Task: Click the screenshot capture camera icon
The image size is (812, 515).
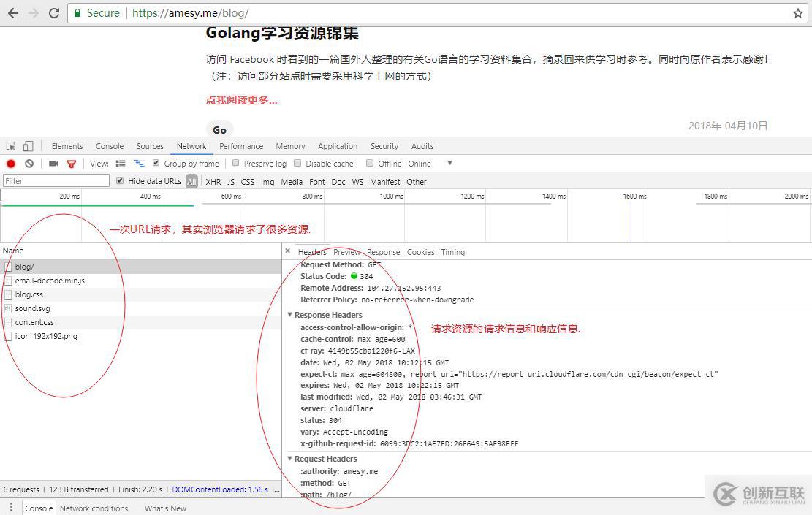Action: pos(52,163)
